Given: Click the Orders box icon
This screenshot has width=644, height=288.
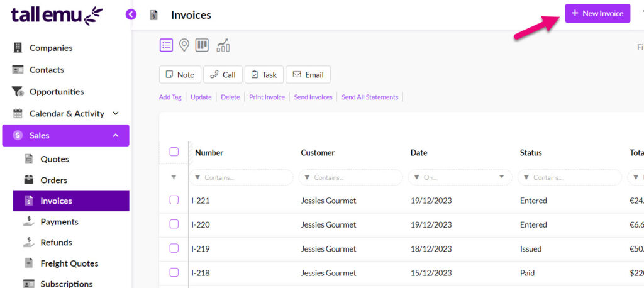Looking at the screenshot, I should (29, 180).
